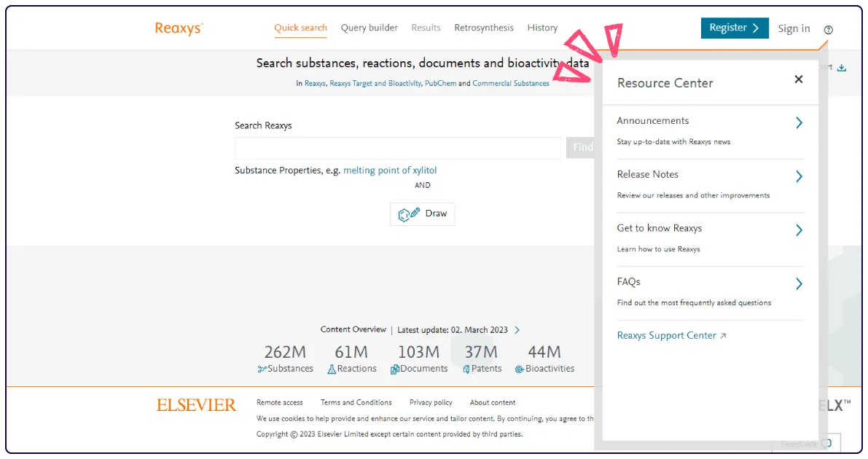Screen dimensions: 868x459
Task: Click the Register button
Action: coord(735,28)
